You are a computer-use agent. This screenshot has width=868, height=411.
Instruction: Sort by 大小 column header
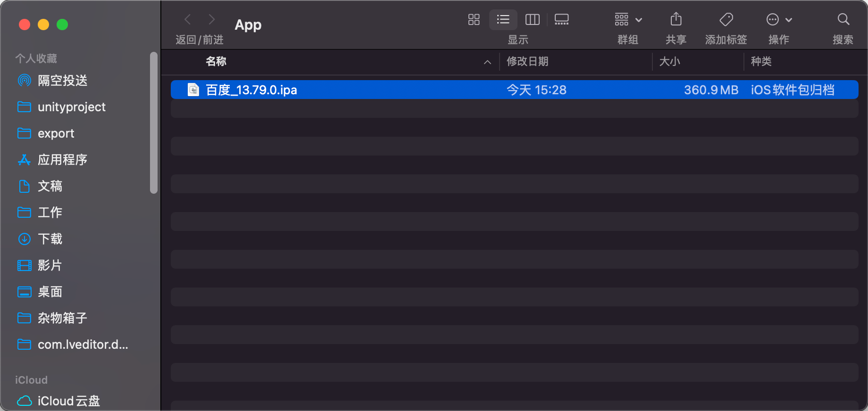point(669,61)
